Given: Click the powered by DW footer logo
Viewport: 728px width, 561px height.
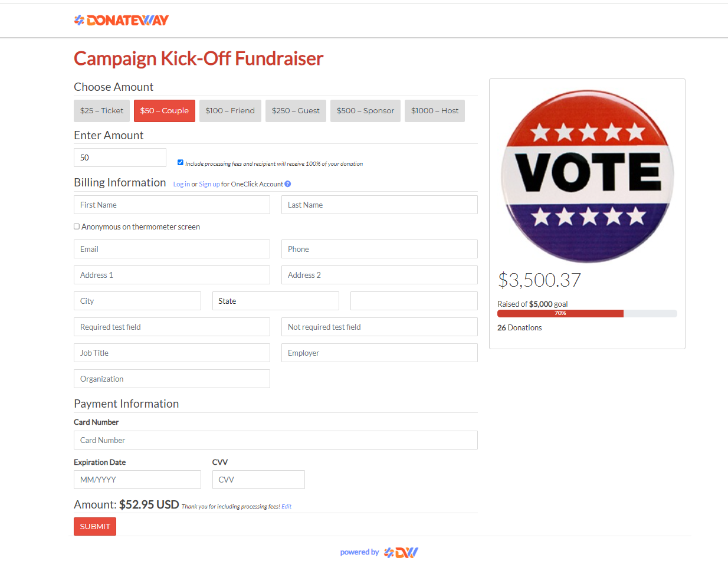Looking at the screenshot, I should pyautogui.click(x=401, y=552).
